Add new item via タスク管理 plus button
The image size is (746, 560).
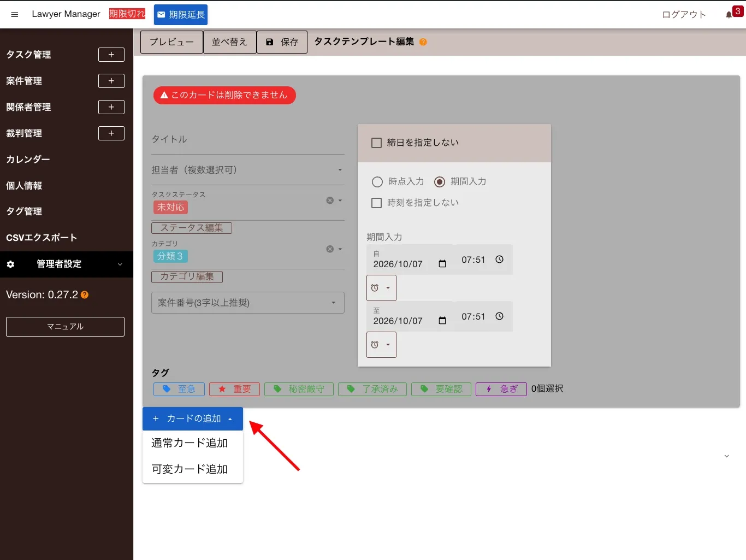[111, 55]
